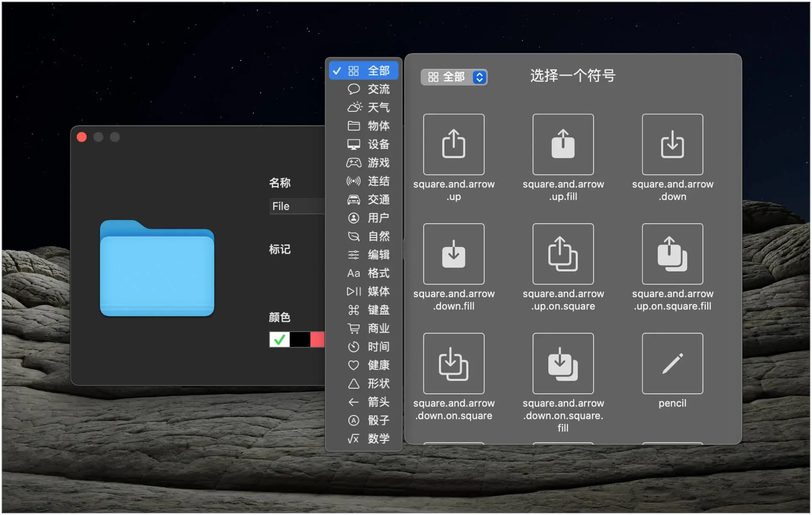Pick the 设备 category menu entry

[364, 144]
